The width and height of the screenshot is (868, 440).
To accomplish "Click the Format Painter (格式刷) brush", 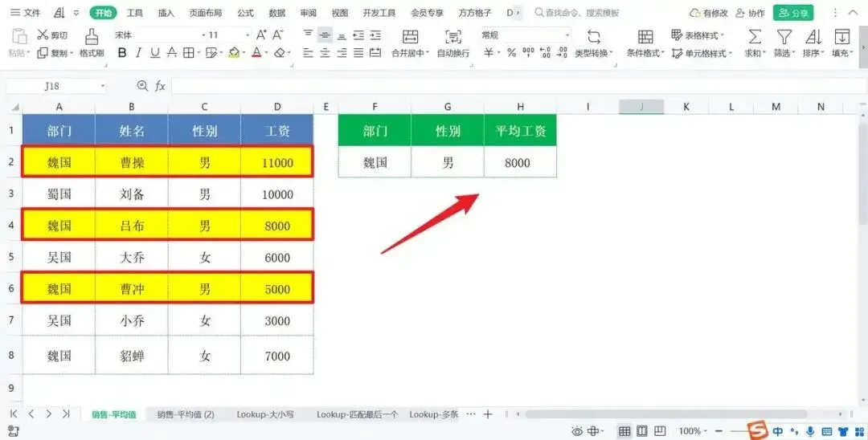I will point(92,43).
